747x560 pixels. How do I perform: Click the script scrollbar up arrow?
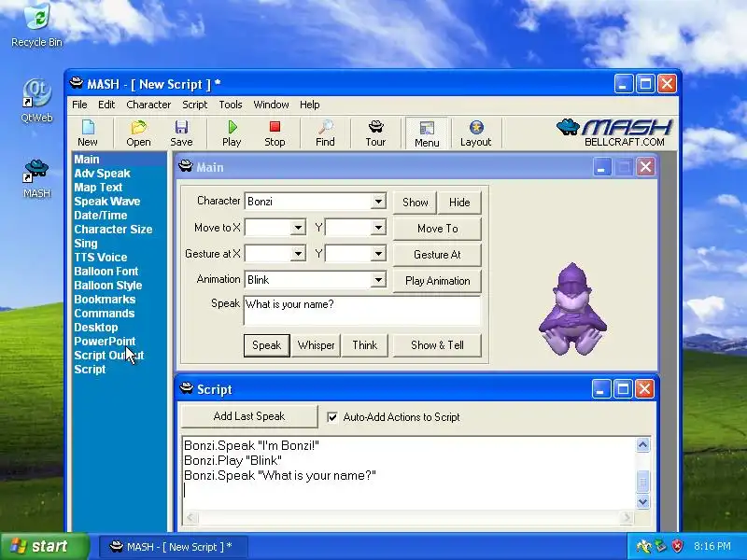(x=642, y=445)
